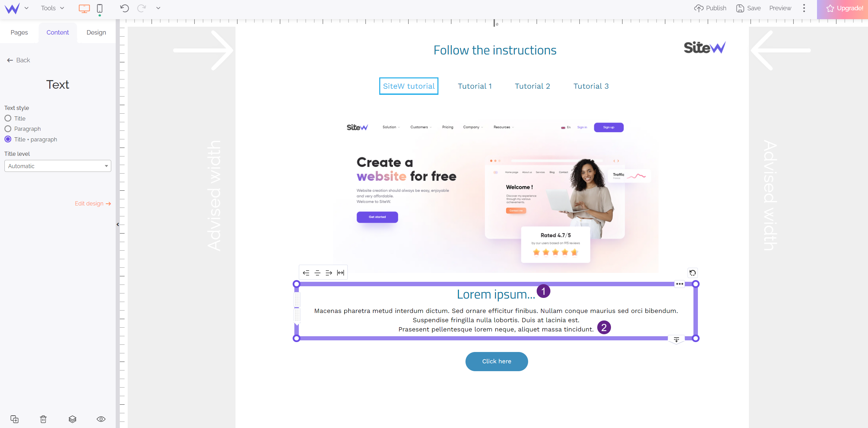This screenshot has width=868, height=428.
Task: Click the duplicate layer icon
Action: [14, 419]
